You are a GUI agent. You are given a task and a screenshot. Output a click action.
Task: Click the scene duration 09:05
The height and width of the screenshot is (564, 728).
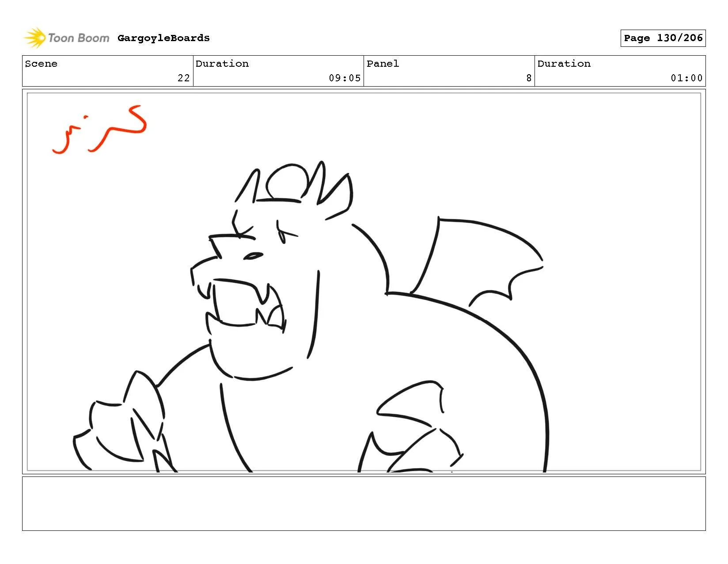[x=345, y=78]
